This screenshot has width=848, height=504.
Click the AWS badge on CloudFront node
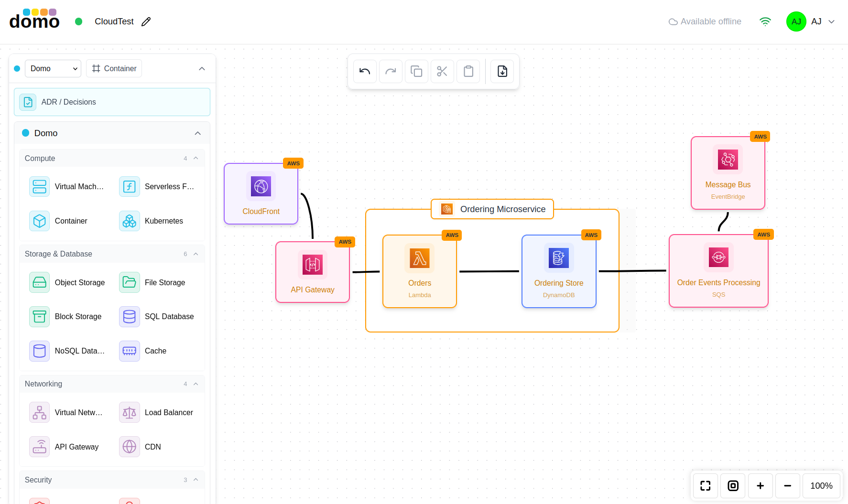click(x=294, y=163)
